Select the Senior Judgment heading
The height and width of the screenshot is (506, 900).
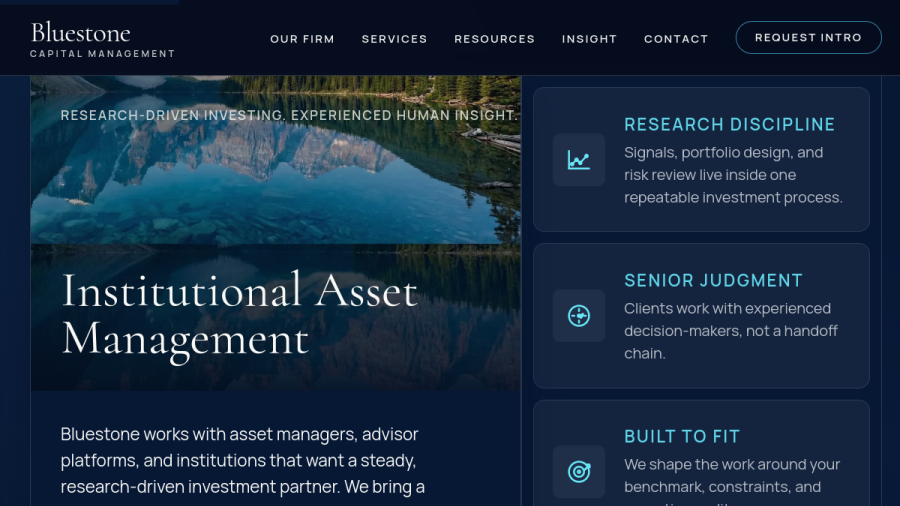pyautogui.click(x=713, y=281)
